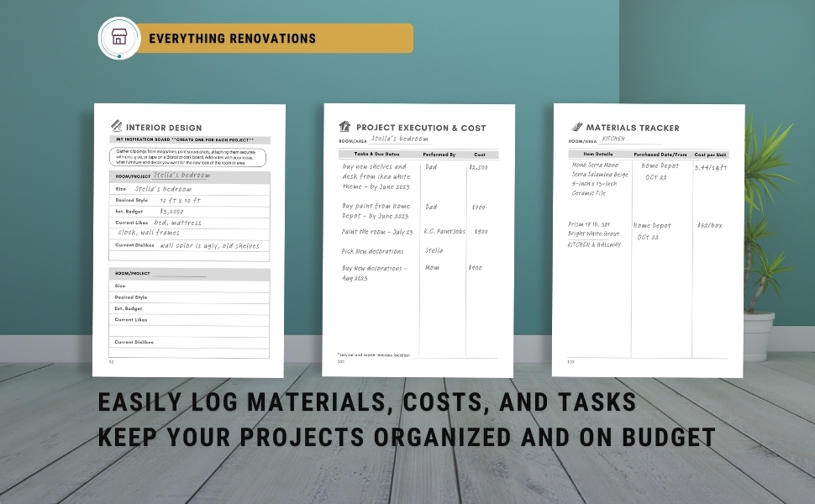
Task: Click the Interior Design pencil ruler icon
Action: coord(117,126)
